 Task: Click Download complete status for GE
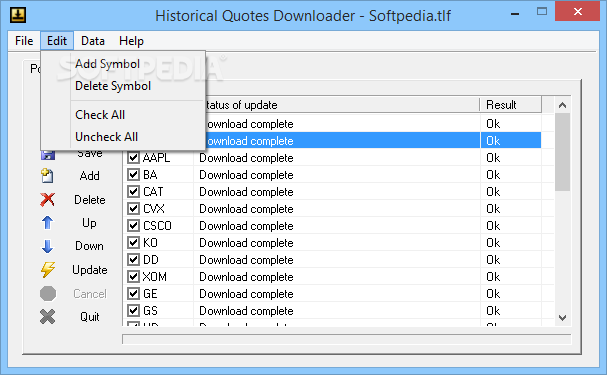pyautogui.click(x=246, y=294)
